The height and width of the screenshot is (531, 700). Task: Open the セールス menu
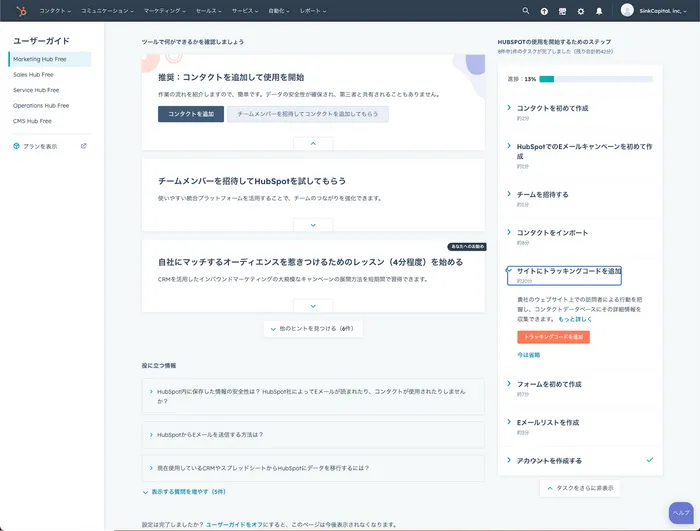point(209,11)
